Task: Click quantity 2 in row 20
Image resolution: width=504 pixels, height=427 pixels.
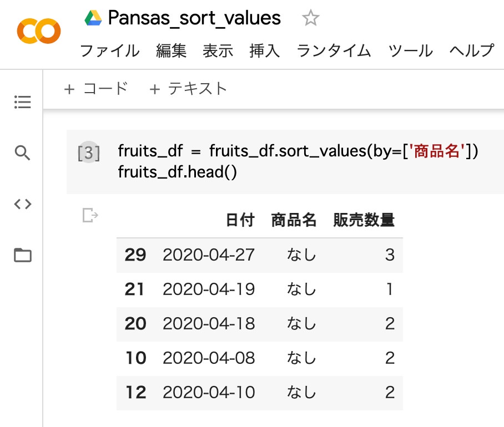Action: (390, 324)
